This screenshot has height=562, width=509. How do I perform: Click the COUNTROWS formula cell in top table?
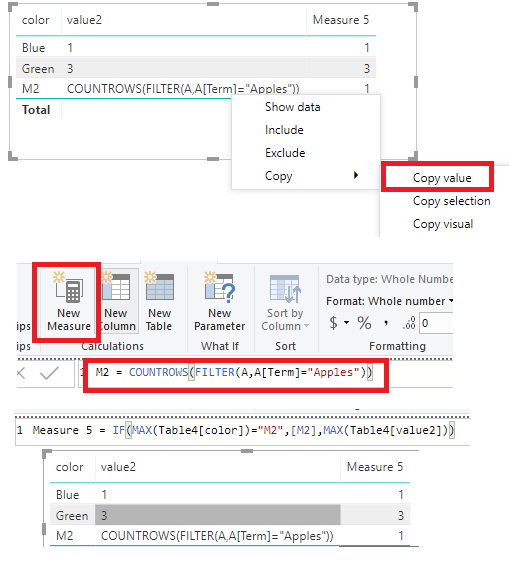[183, 89]
